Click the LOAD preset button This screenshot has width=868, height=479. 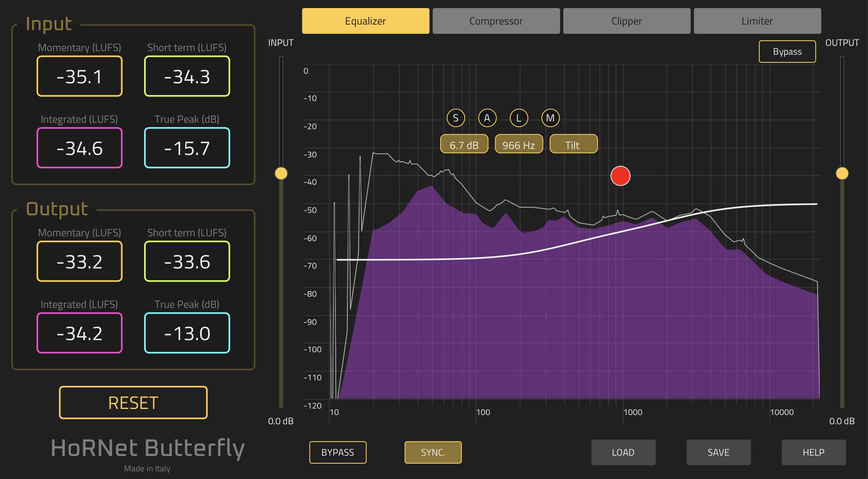[x=623, y=452]
